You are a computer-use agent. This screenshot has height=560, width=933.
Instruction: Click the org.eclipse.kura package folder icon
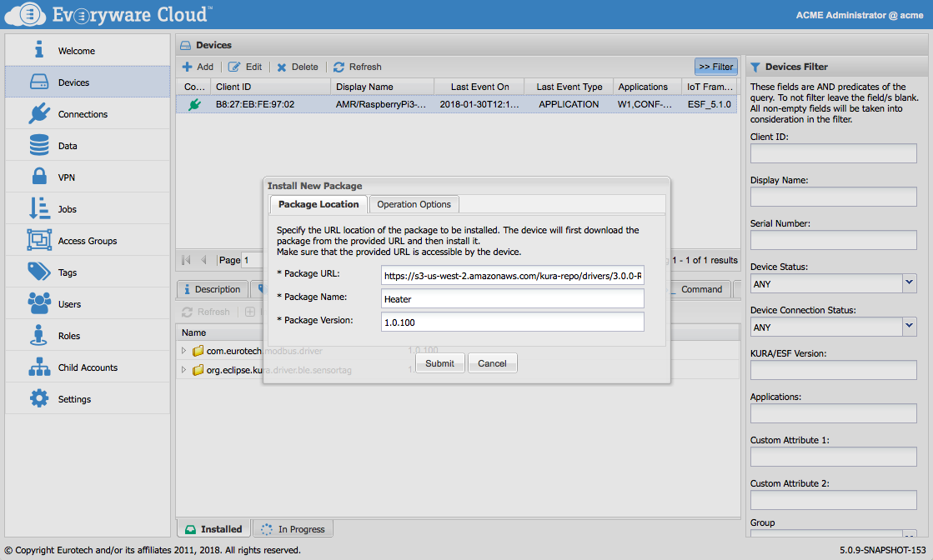tap(198, 370)
